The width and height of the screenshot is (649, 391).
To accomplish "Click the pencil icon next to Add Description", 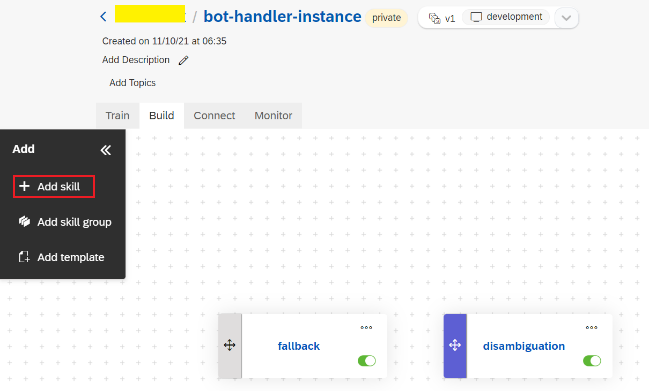I will tap(183, 60).
